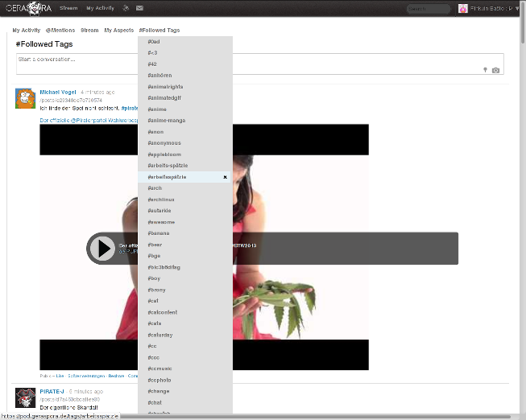Play the embedded video
This screenshot has width=526, height=420.
pos(101,248)
